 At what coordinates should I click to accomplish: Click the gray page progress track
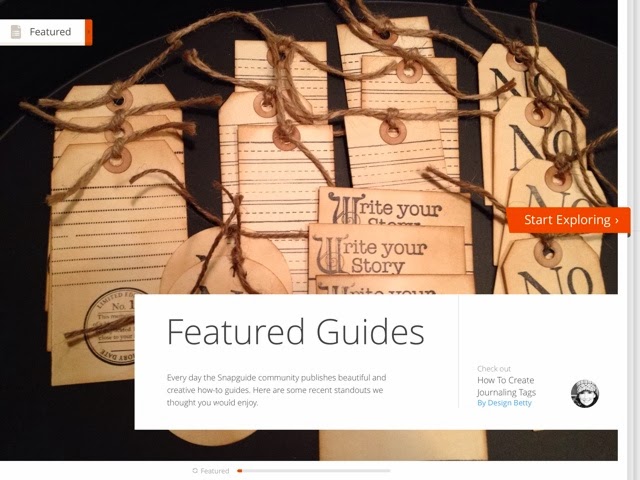[x=314, y=471]
